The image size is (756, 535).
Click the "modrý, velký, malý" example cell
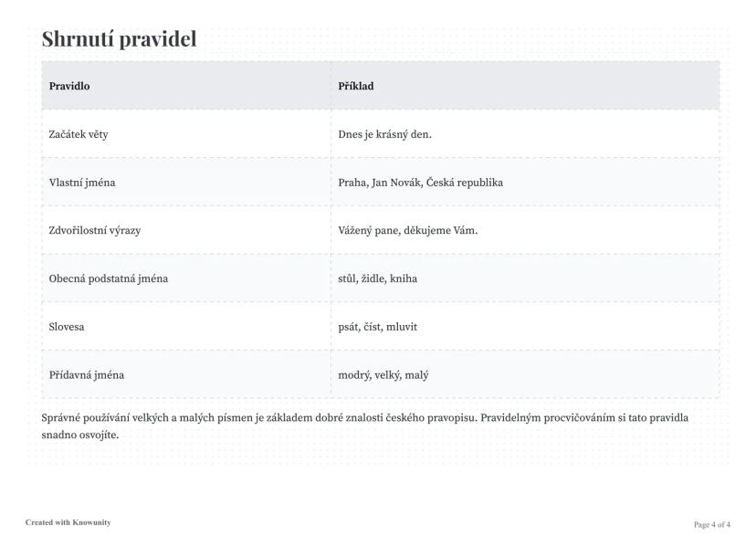(x=383, y=374)
